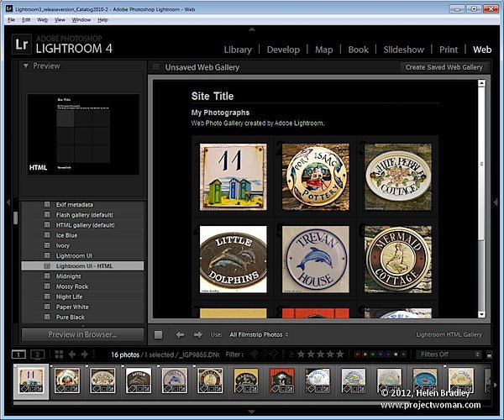This screenshot has height=420, width=504.
Task: Select the number 11 photo in filmstrip
Action: tap(31, 381)
